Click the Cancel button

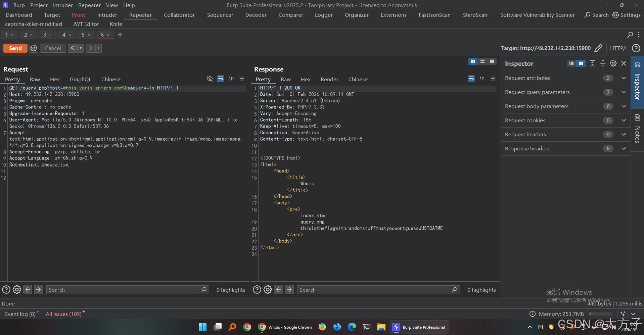click(x=53, y=48)
